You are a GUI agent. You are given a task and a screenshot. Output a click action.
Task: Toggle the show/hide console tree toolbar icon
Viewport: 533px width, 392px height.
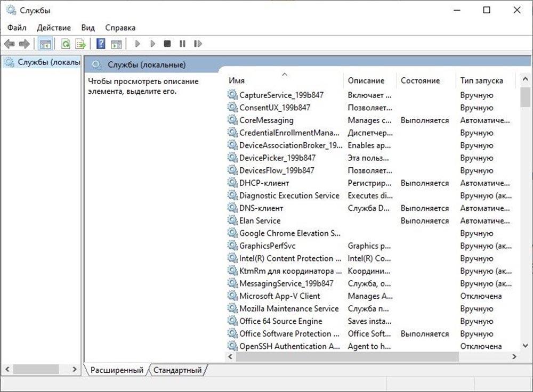pyautogui.click(x=45, y=44)
